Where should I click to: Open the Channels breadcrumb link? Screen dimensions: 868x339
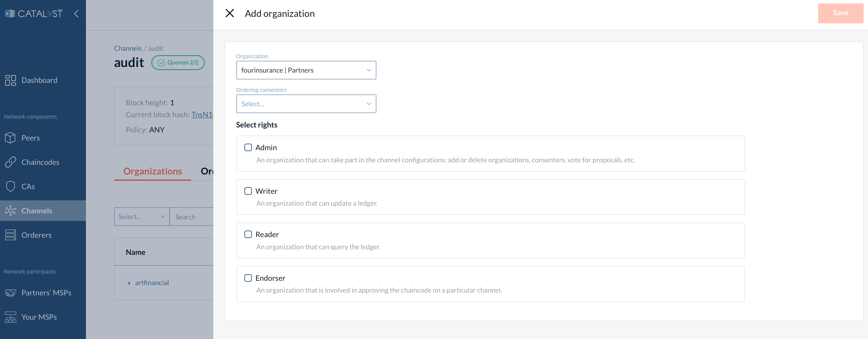click(x=128, y=48)
